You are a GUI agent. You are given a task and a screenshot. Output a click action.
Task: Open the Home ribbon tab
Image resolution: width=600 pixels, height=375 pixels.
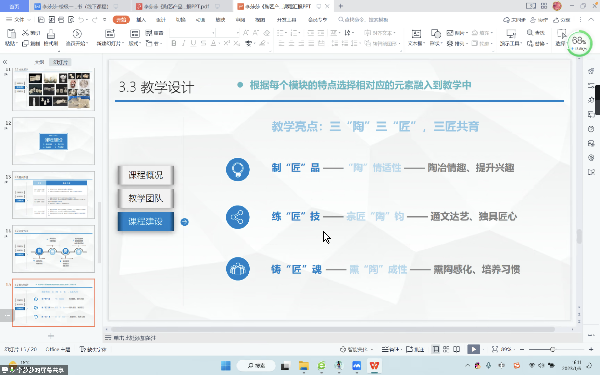point(121,20)
